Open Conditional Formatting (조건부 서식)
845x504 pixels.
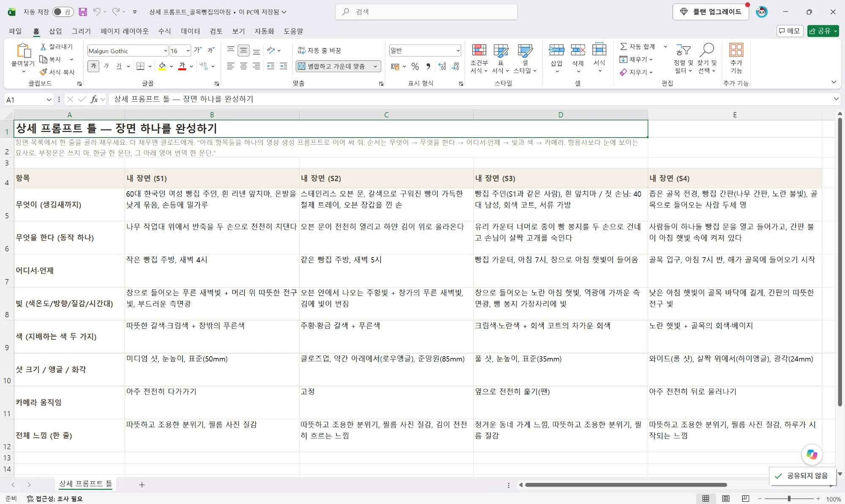[x=479, y=59]
